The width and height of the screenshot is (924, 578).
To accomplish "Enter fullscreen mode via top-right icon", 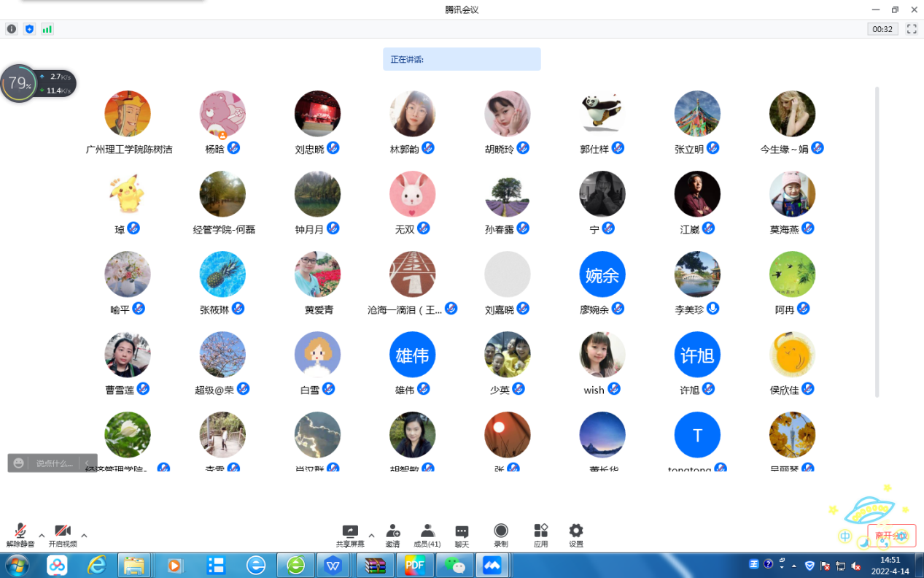I will (911, 29).
